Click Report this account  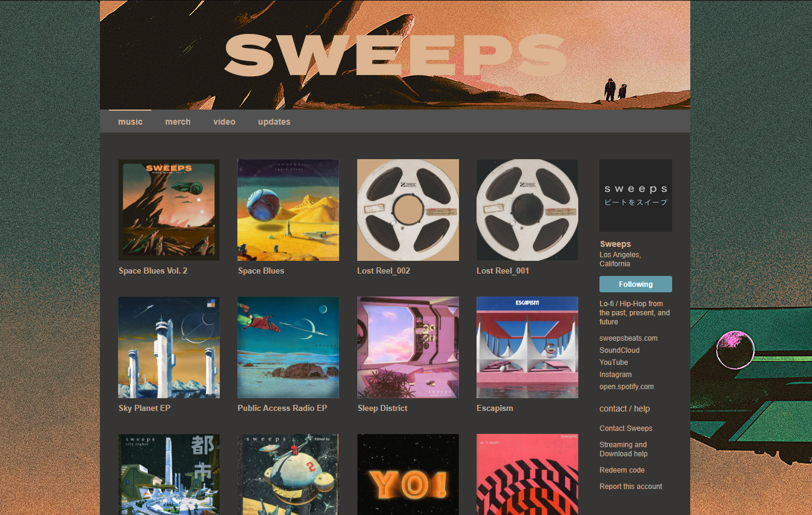(x=631, y=487)
